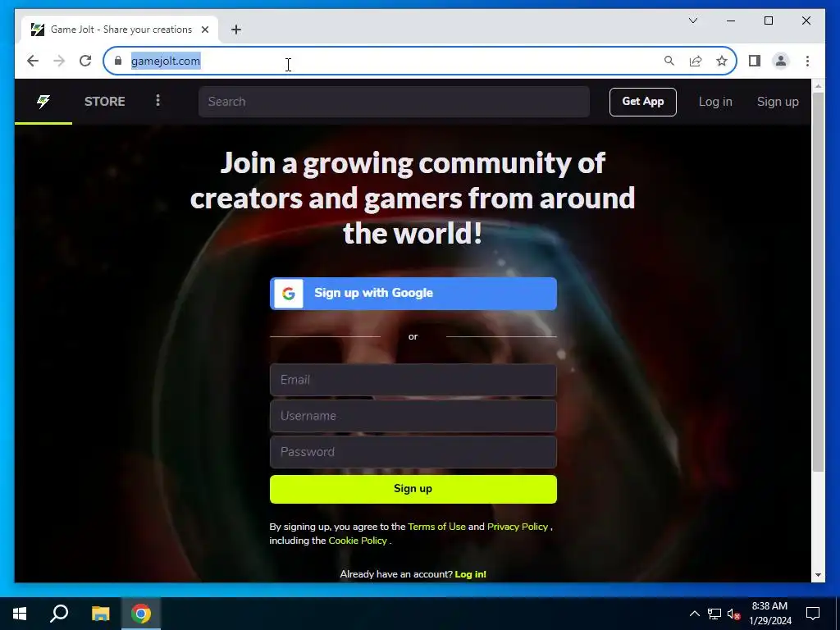Open the Chrome profile avatar
The width and height of the screenshot is (840, 630).
[x=781, y=61]
